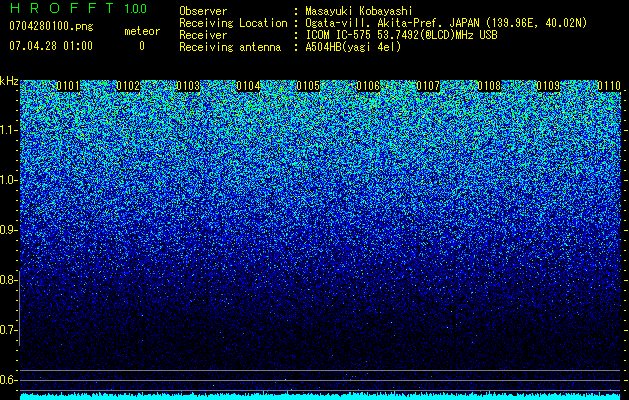The width and height of the screenshot is (629, 400).
Task: Click the 0101 time marker
Action: [x=68, y=86]
